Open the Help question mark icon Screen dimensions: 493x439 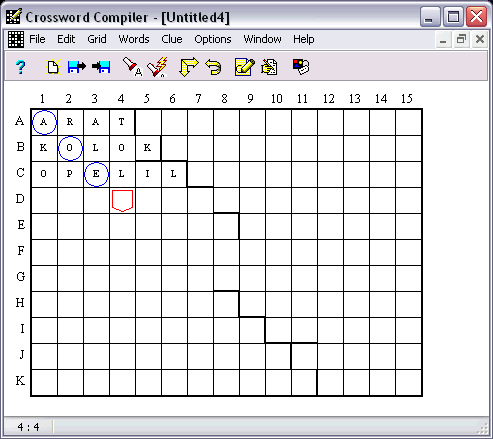pyautogui.click(x=21, y=67)
